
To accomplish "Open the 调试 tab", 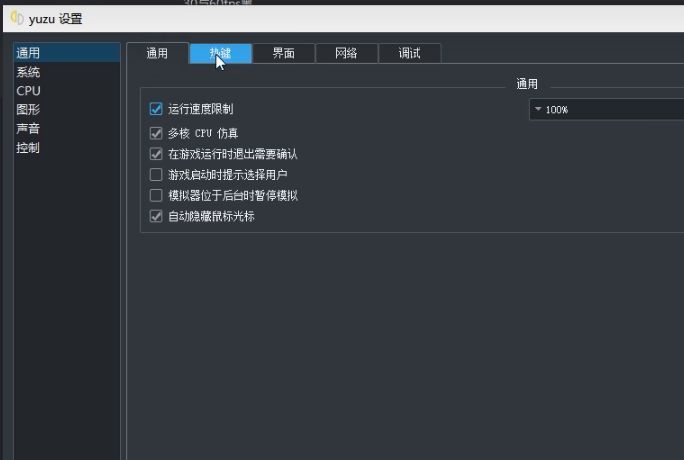I will [x=409, y=54].
